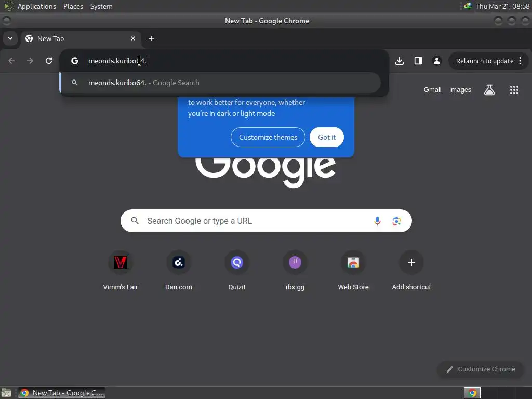
Task: Click the Customize Chrome button
Action: tap(481, 369)
